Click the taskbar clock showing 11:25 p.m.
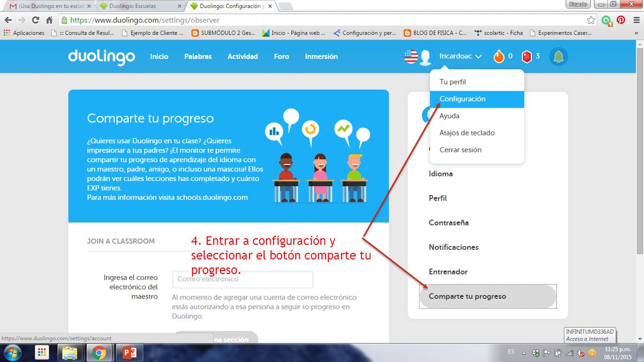The width and height of the screenshot is (644, 362). click(x=618, y=352)
